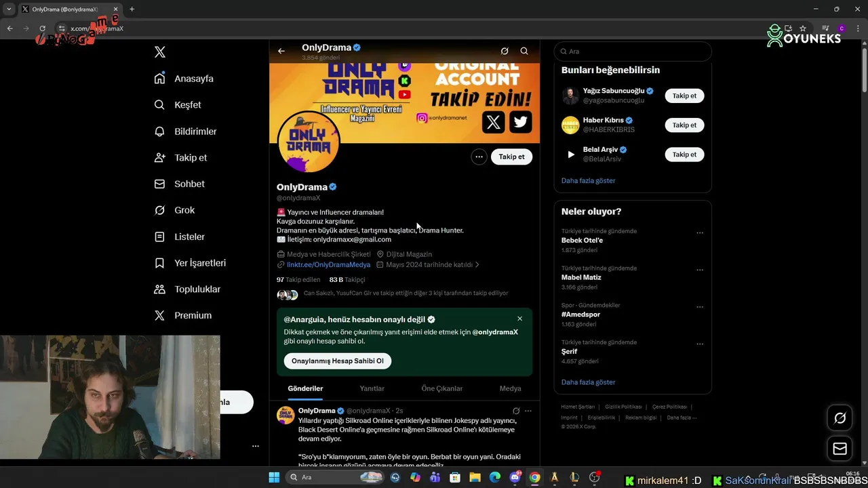868x488 pixels.
Task: Click account menu three dots bottom sidebar
Action: (256, 446)
